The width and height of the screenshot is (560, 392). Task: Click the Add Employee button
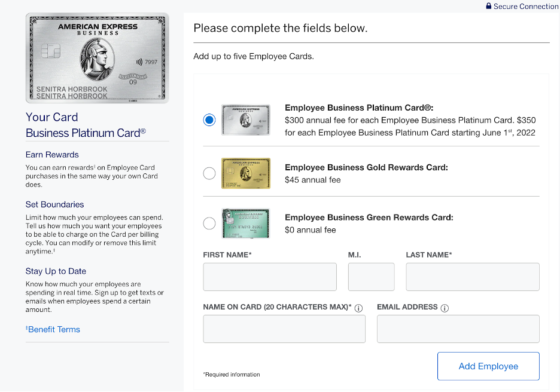pos(488,366)
